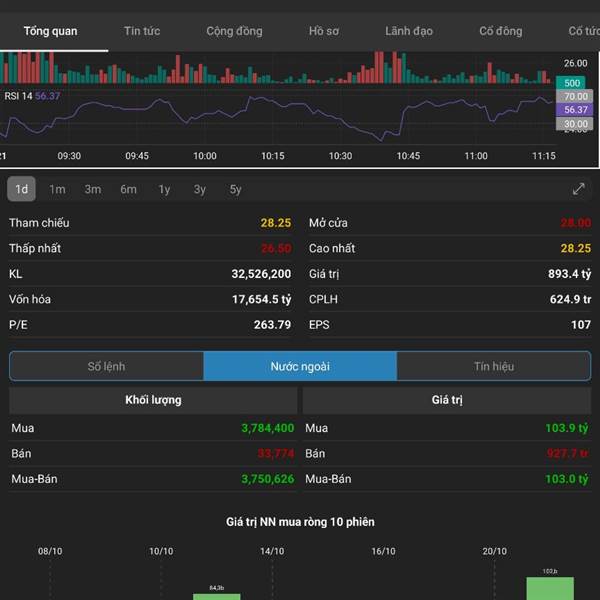
Task: Select the Nước ngoài segment
Action: 300,366
